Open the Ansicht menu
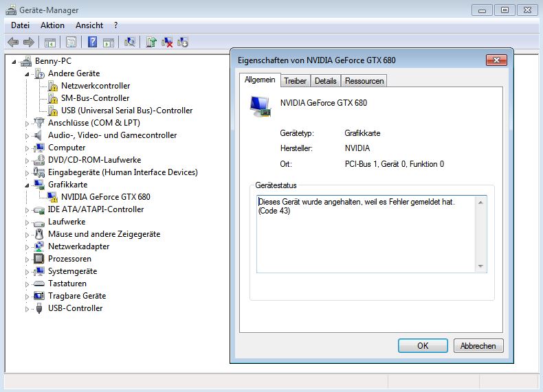The height and width of the screenshot is (392, 543). pyautogui.click(x=89, y=25)
